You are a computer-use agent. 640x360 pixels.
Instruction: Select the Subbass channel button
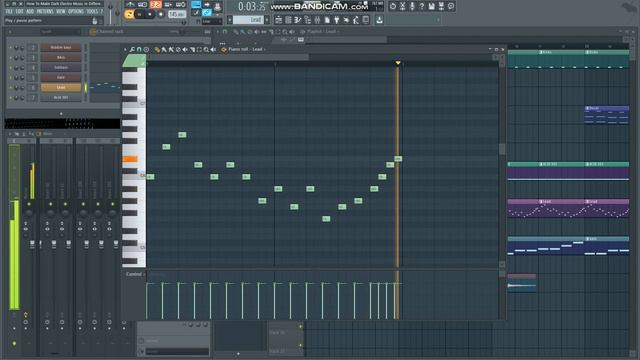click(61, 67)
